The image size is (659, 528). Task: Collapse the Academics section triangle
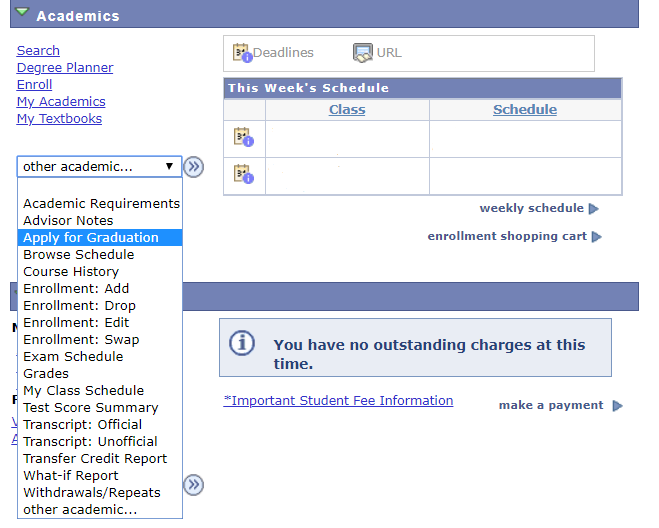click(22, 12)
